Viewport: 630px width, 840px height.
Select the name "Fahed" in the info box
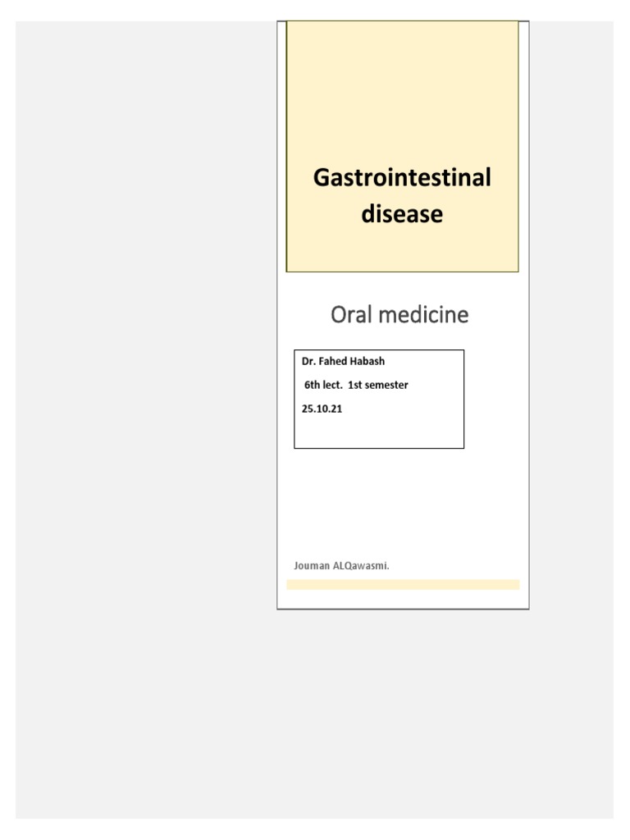(334, 362)
